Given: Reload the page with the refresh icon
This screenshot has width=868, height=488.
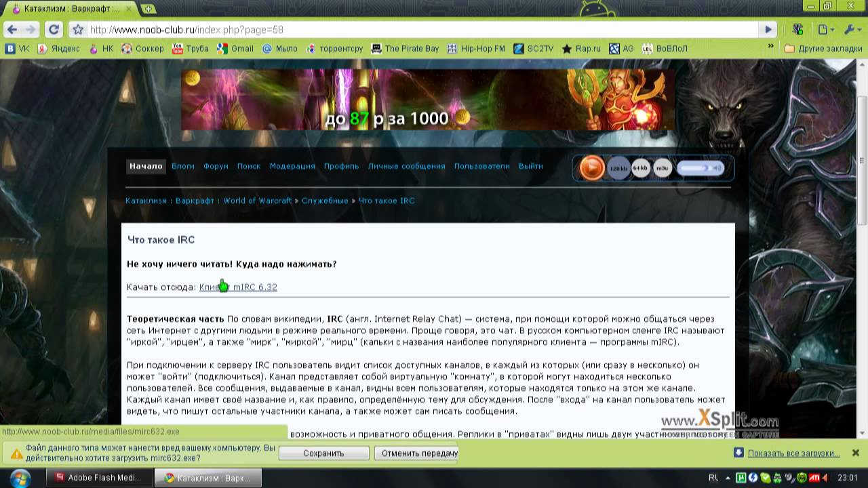Looking at the screenshot, I should 54,30.
